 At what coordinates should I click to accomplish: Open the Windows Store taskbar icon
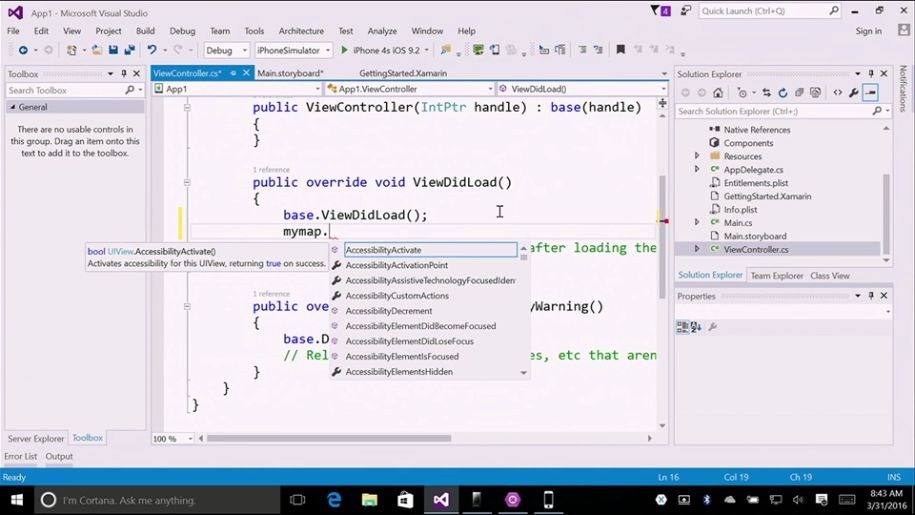coord(405,500)
